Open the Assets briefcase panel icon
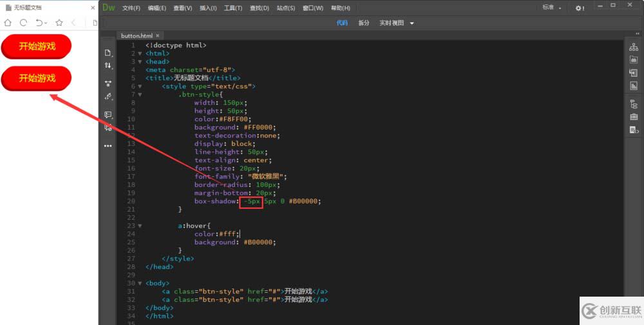The width and height of the screenshot is (644, 325). [x=634, y=117]
